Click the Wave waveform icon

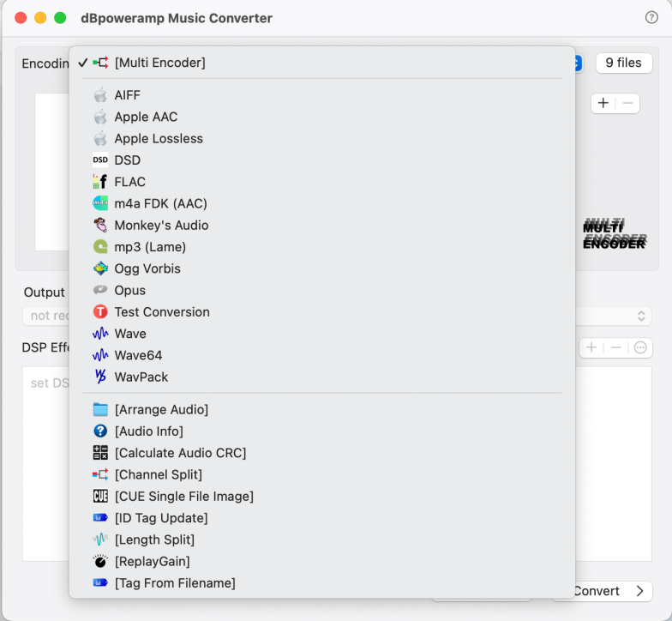(100, 333)
